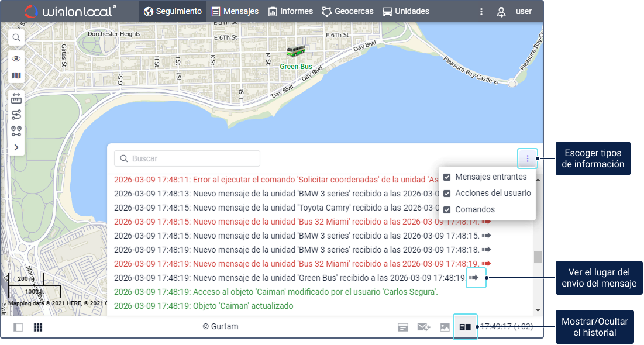Uncheck the Mensajes entrantes checkbox
644x345 pixels.
(447, 177)
